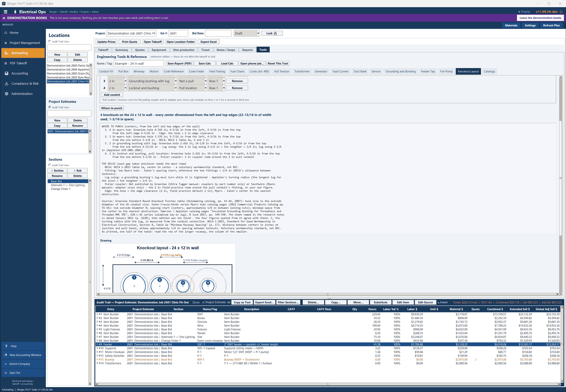Enable Audit Trail View under Sections
This screenshot has height=392, width=566.
(x=50, y=165)
